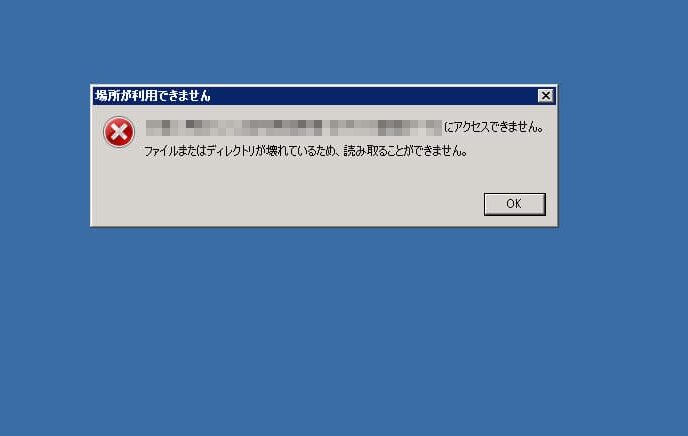Click the red error X icon
The width and height of the screenshot is (688, 436).
coord(118,132)
